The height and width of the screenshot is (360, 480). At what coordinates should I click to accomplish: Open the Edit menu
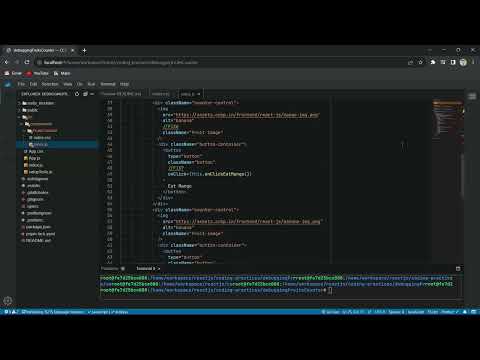33,84
